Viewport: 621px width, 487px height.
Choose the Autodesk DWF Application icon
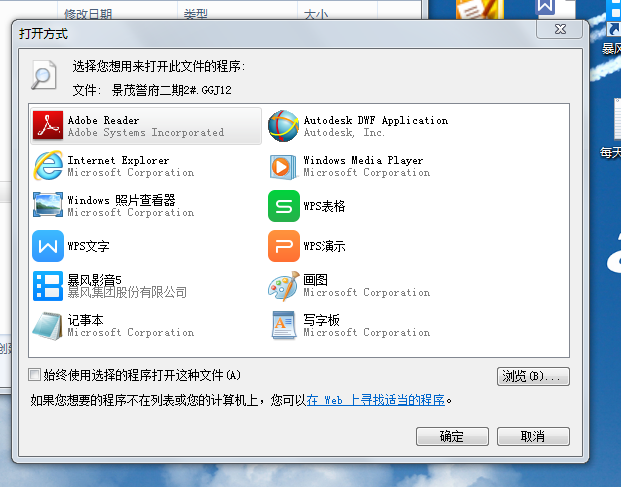point(283,126)
